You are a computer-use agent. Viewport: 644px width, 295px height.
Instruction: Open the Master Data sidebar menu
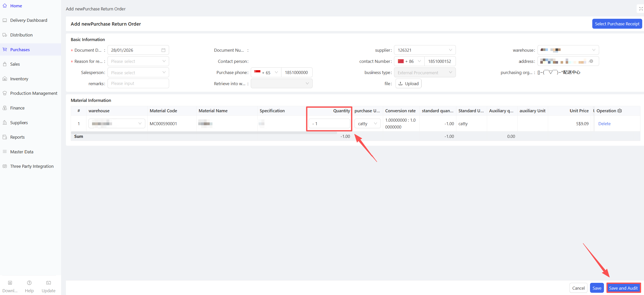[22, 152]
